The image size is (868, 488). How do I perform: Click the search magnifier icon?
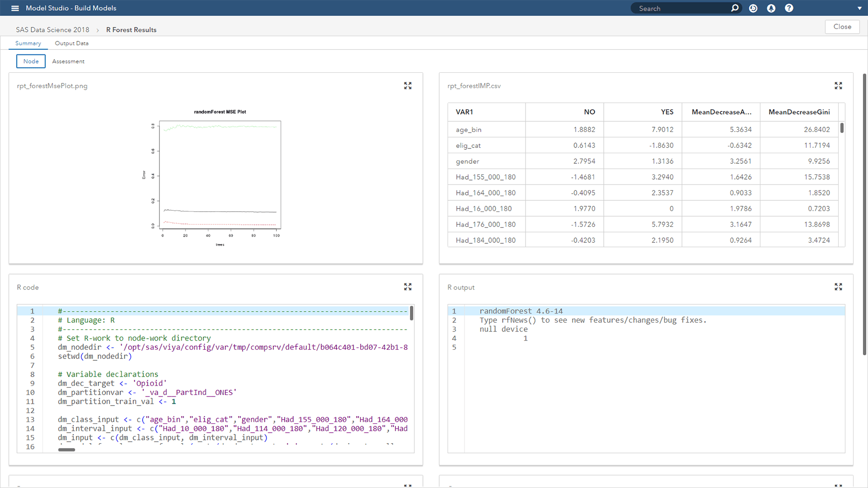point(734,8)
